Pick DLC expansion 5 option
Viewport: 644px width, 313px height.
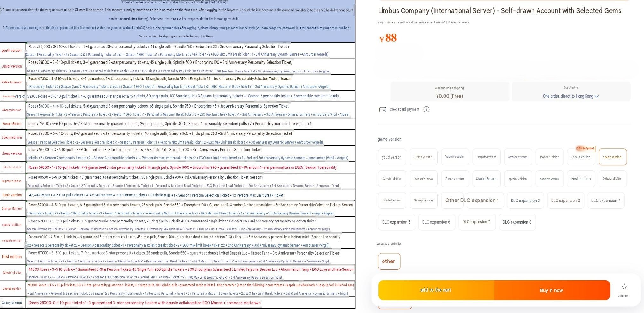coord(396,222)
